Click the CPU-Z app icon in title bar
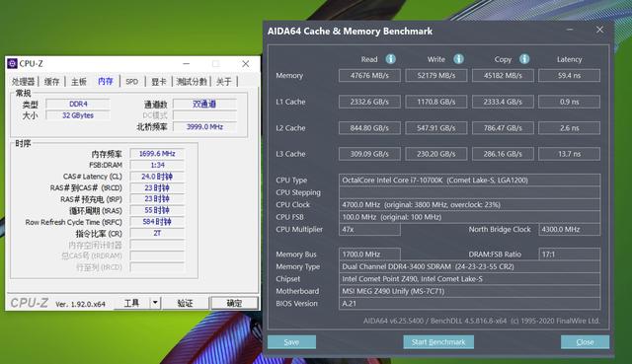This screenshot has width=632, height=364. pyautogui.click(x=12, y=63)
